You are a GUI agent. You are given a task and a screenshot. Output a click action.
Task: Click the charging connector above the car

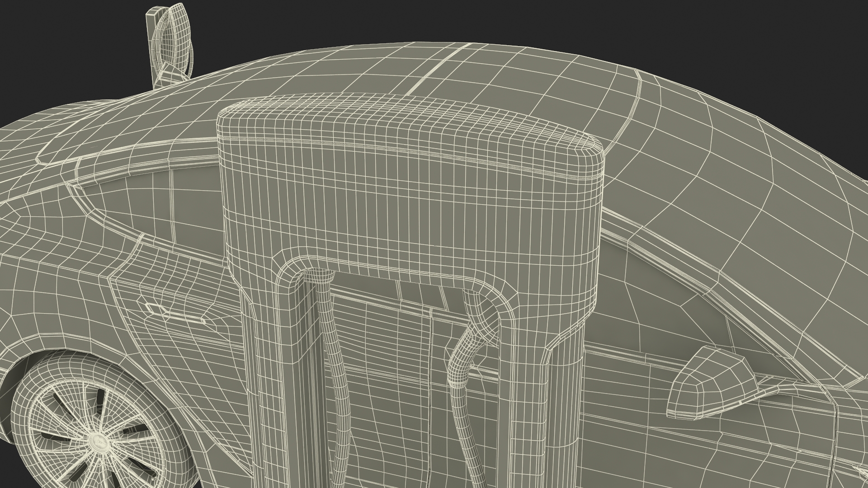pos(170,45)
